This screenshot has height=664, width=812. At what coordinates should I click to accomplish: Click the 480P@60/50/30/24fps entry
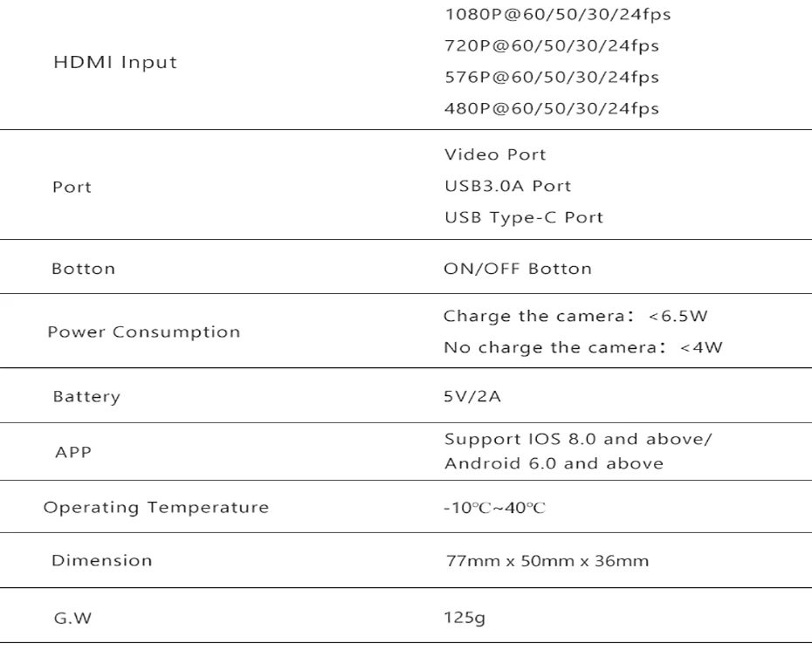(552, 109)
